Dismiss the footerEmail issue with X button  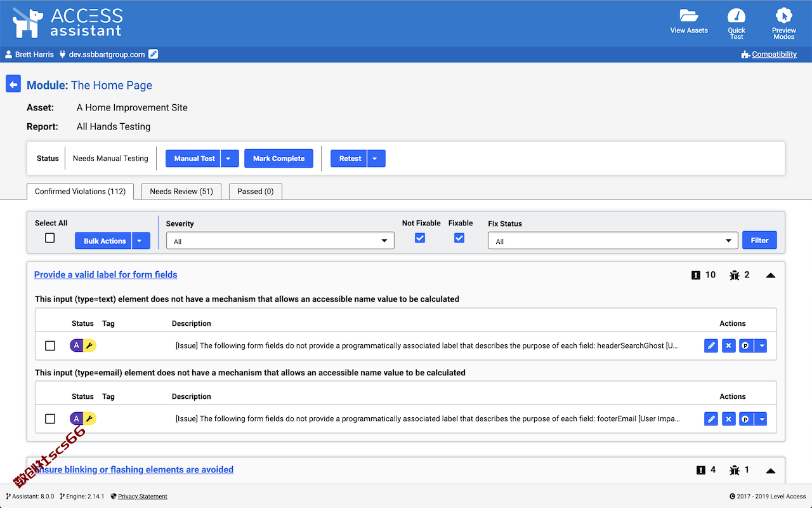pyautogui.click(x=729, y=419)
